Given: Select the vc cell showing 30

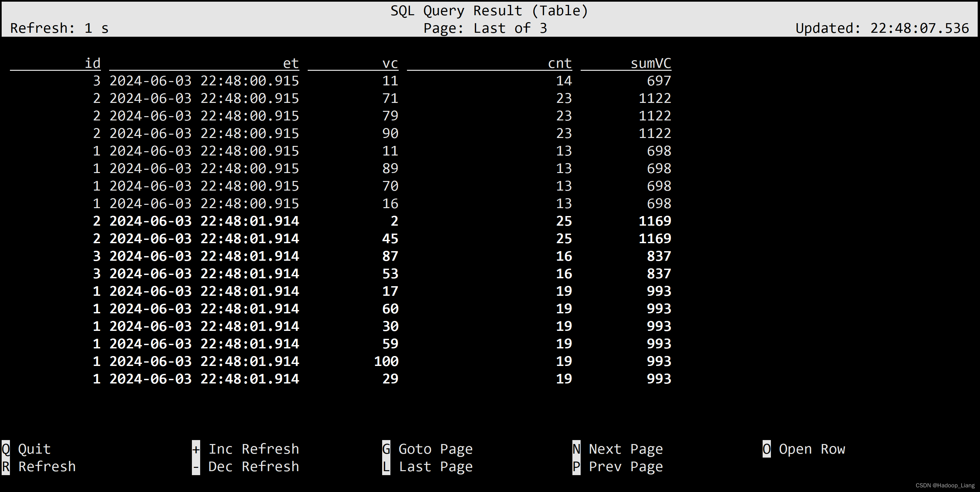Looking at the screenshot, I should click(390, 326).
